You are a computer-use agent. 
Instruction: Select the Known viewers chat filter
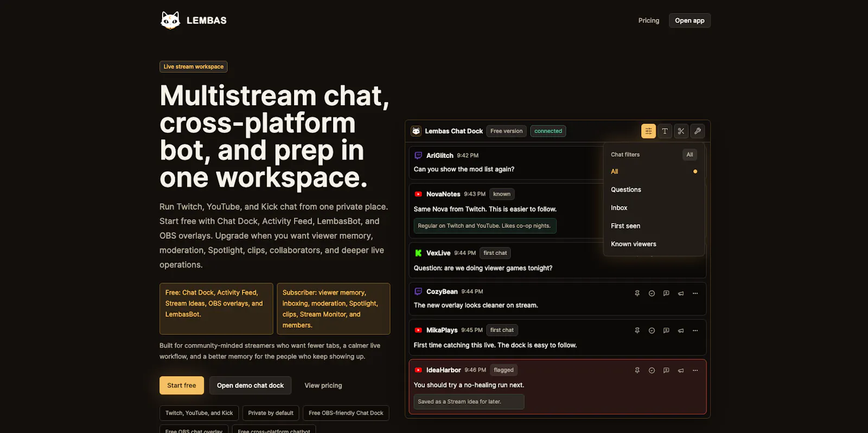click(x=654, y=244)
